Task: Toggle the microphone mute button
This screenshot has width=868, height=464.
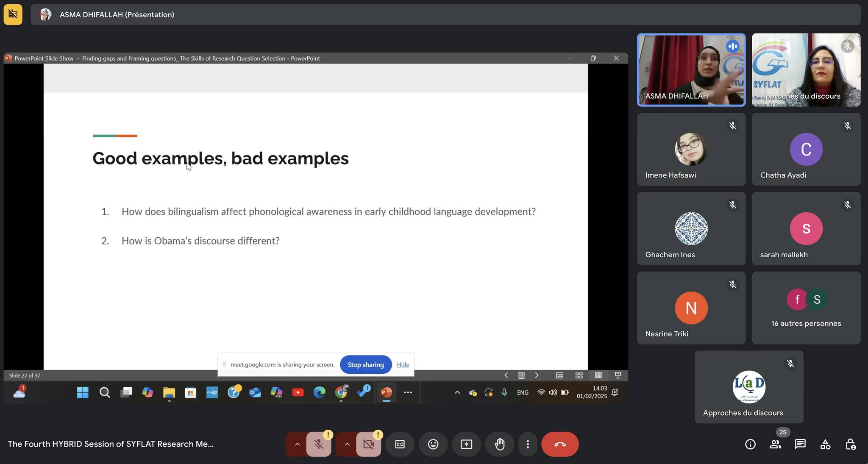Action: pos(319,444)
